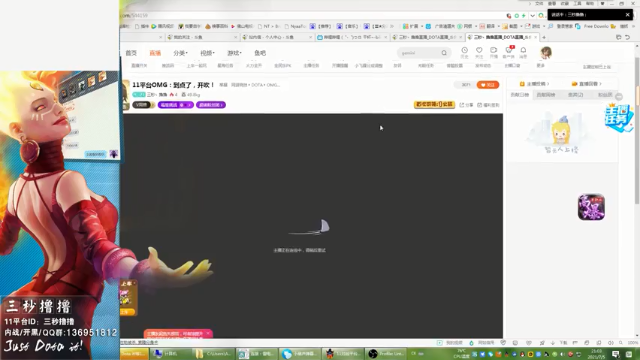This screenshot has height=360, width=640.
Task: Switch to the third blue-icon browser tab
Action: pyautogui.click(x=352, y=37)
